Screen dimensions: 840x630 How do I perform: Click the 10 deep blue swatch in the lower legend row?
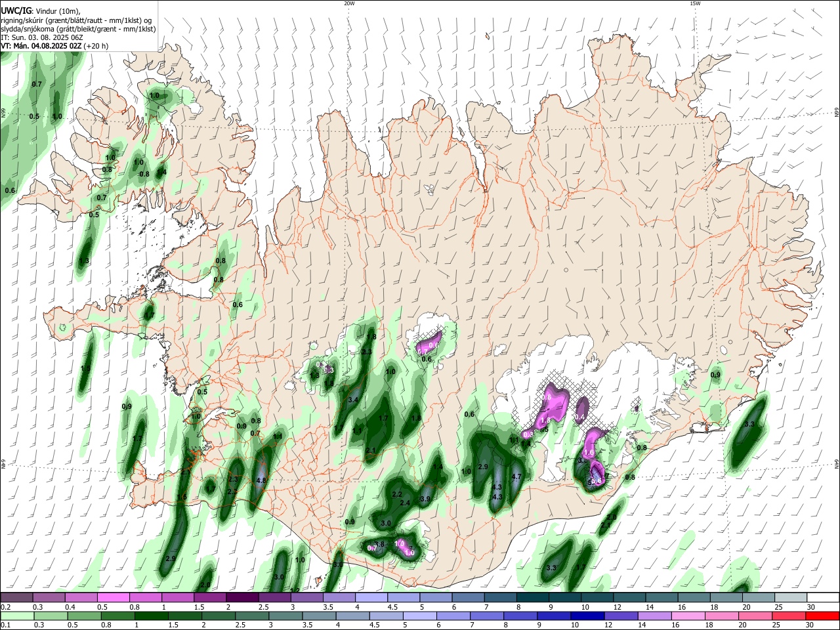(588, 616)
